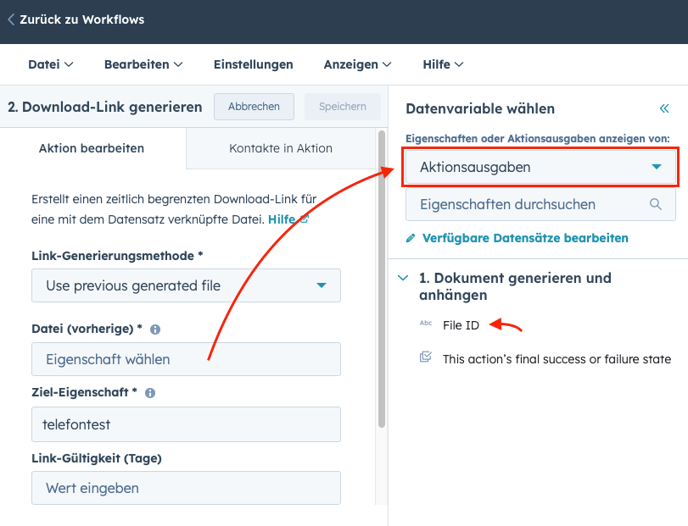Click the back arrow beside Zurück zu Workflows
688x526 pixels.
pos(11,19)
